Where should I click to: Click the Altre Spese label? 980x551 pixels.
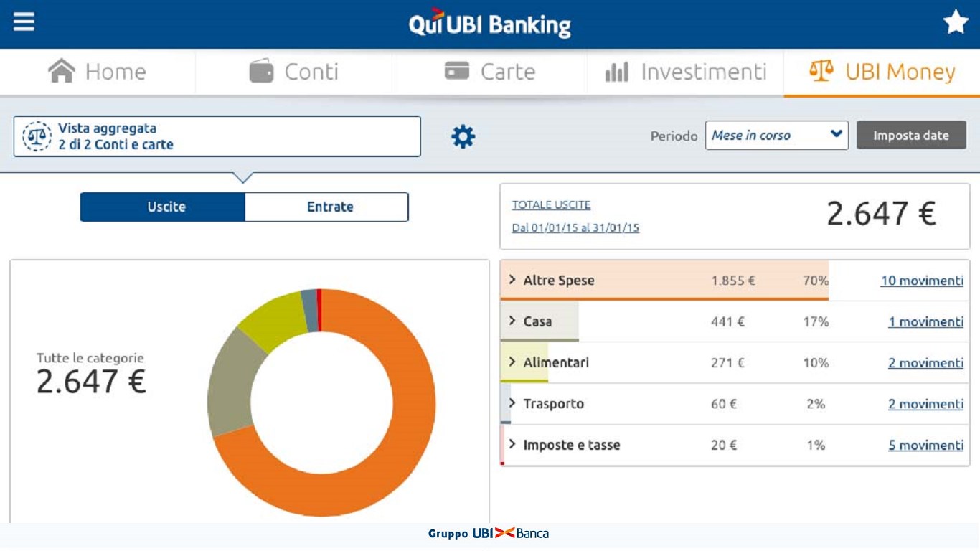point(559,281)
